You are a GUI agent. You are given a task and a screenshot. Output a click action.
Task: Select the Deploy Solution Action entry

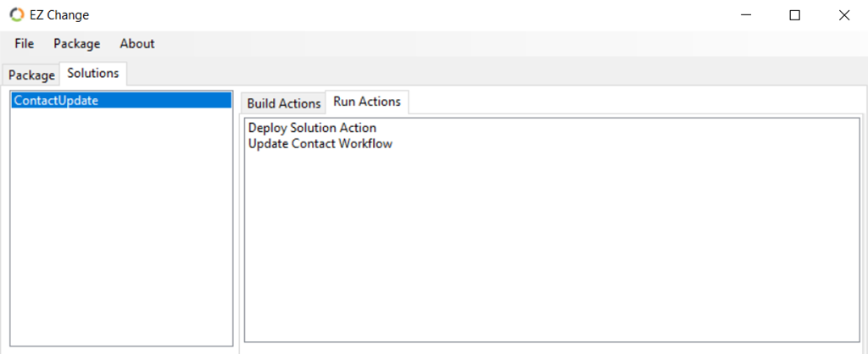point(312,129)
